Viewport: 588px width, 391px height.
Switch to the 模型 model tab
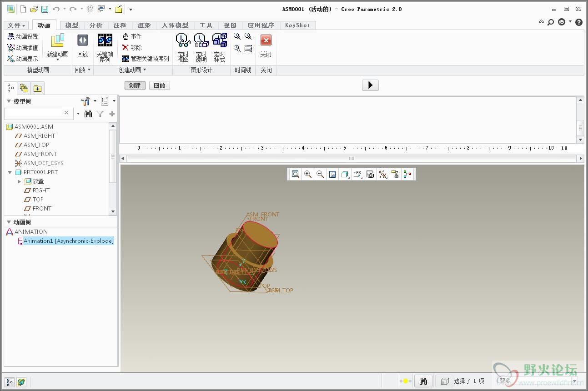72,25
